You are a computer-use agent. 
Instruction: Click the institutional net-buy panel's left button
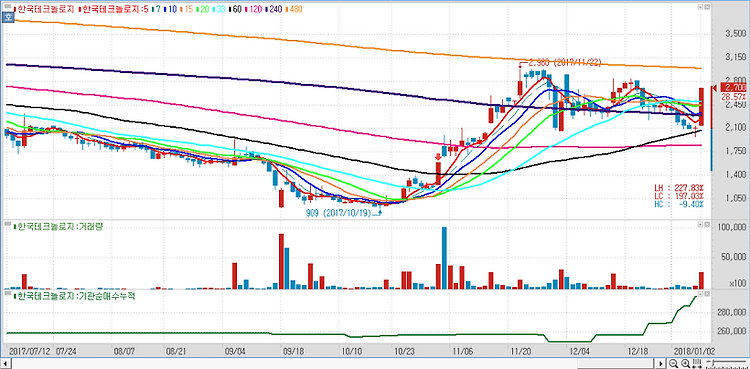(700, 293)
